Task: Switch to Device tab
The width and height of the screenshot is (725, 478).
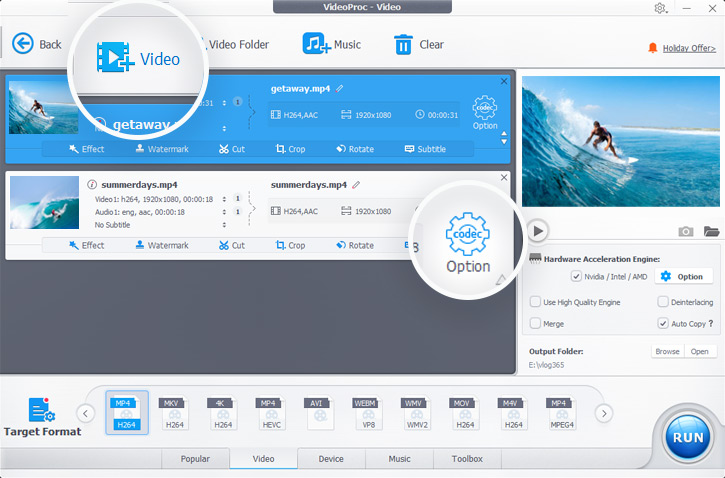Action: click(331, 459)
